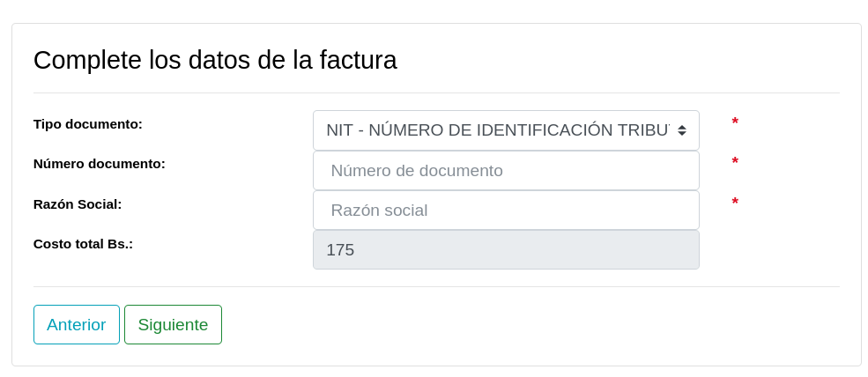Click the empty area right of Siguiente button
This screenshot has width=868, height=377.
click(x=529, y=324)
